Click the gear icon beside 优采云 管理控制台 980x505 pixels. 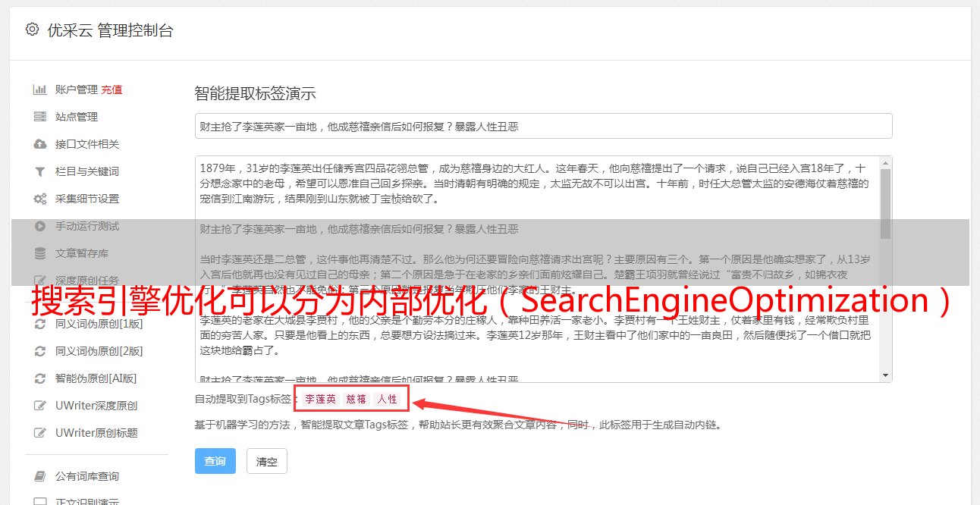pyautogui.click(x=32, y=30)
